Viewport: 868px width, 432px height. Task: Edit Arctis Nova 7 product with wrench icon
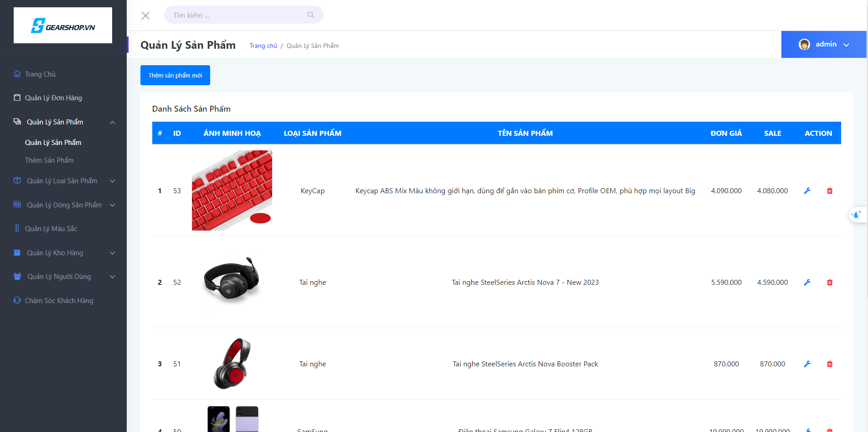[x=807, y=283]
